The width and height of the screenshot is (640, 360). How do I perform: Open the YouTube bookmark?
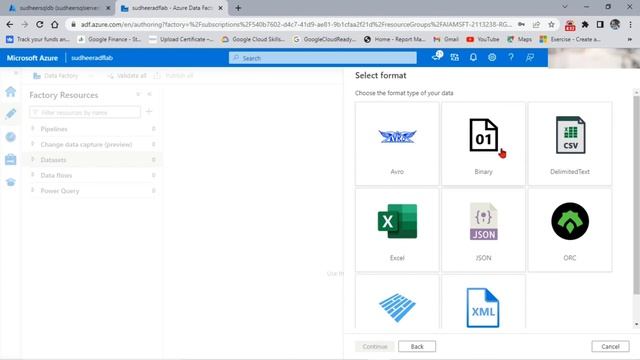click(x=483, y=39)
